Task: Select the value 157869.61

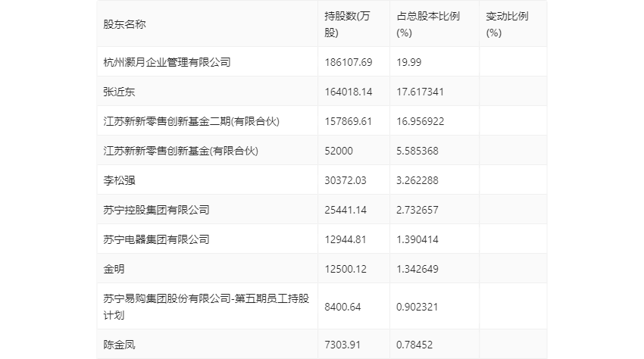Action: 349,121
